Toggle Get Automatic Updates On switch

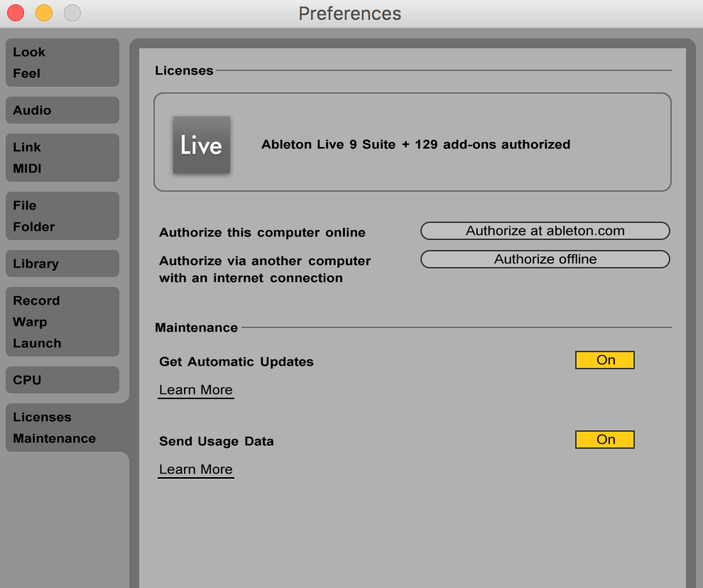(x=605, y=360)
